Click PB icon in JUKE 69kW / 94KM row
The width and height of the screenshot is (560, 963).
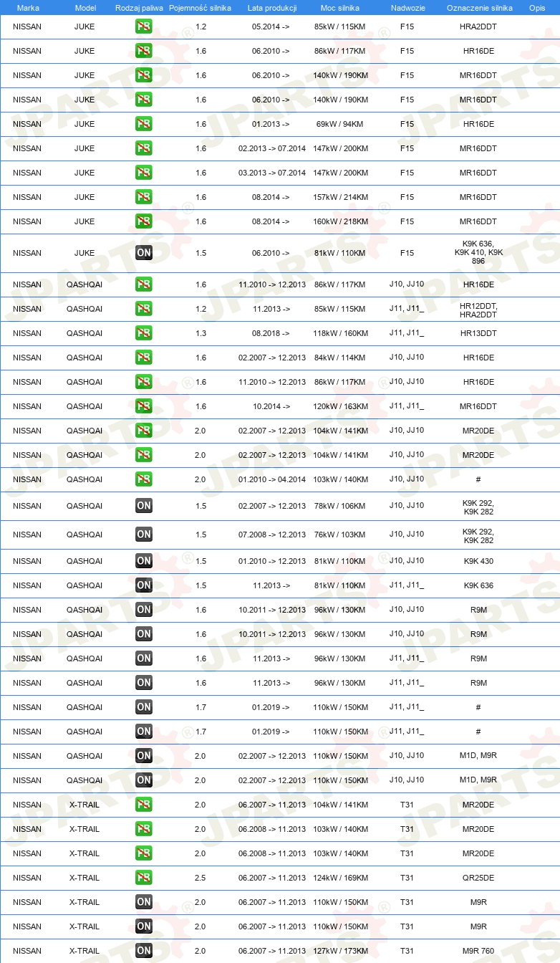144,124
